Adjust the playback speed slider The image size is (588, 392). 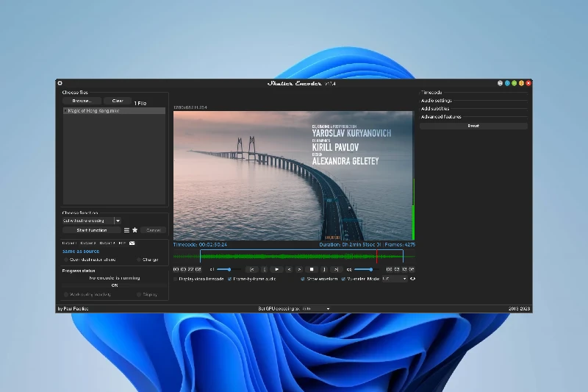click(x=229, y=269)
